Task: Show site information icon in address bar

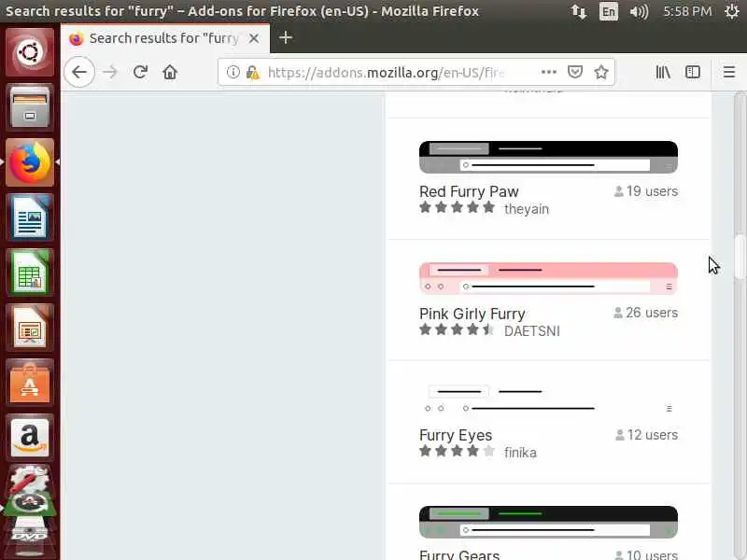Action: [x=233, y=72]
